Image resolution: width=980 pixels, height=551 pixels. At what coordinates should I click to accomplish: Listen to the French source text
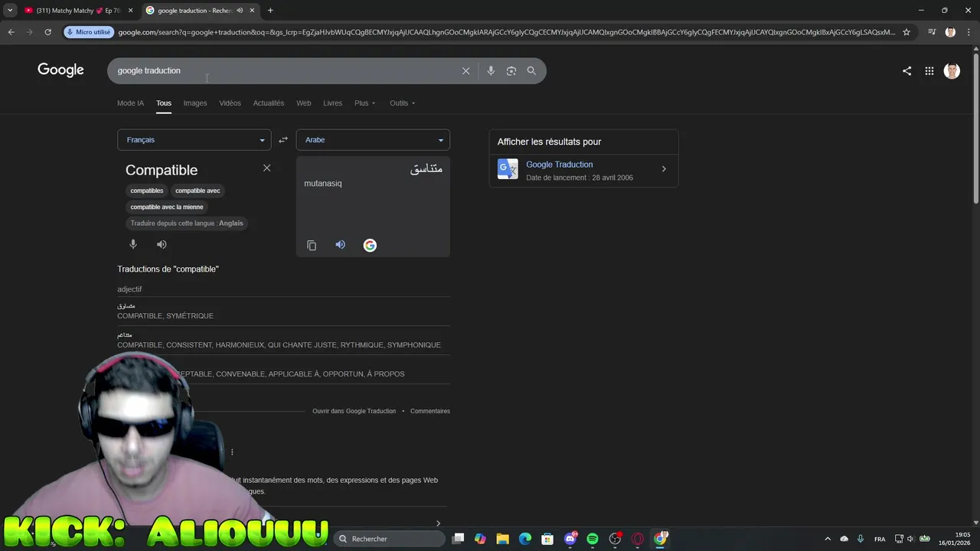point(162,244)
